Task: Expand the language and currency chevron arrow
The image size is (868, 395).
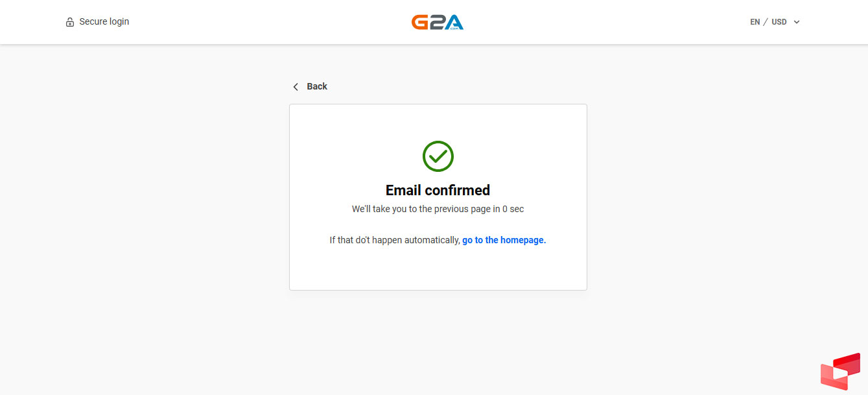Action: coord(797,22)
